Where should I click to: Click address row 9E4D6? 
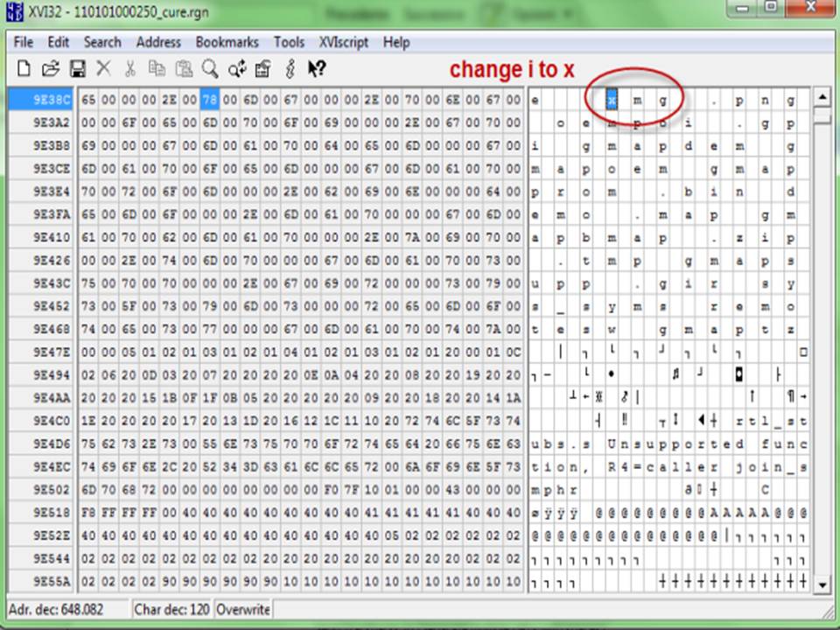[x=41, y=444]
